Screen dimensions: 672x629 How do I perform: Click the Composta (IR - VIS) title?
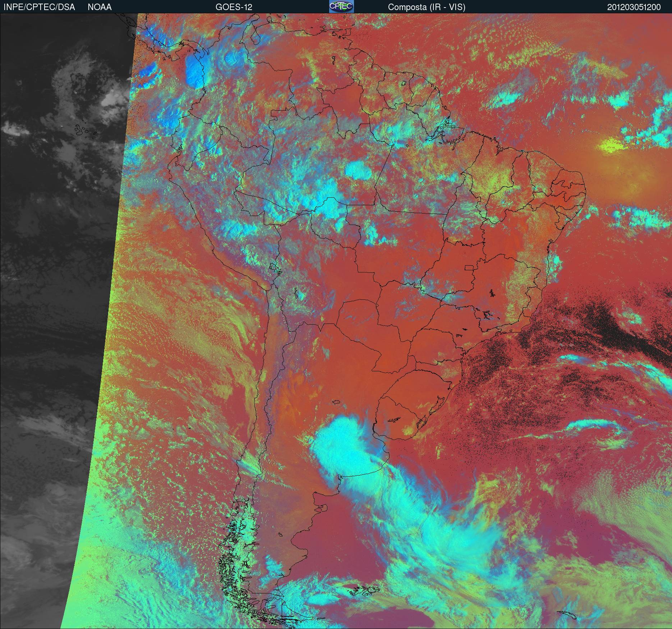(427, 7)
